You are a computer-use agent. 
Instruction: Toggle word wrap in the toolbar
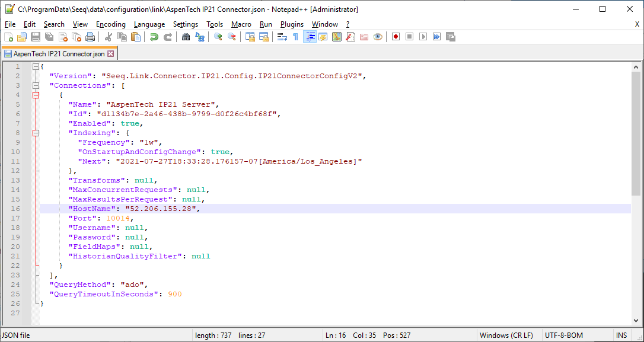click(282, 37)
